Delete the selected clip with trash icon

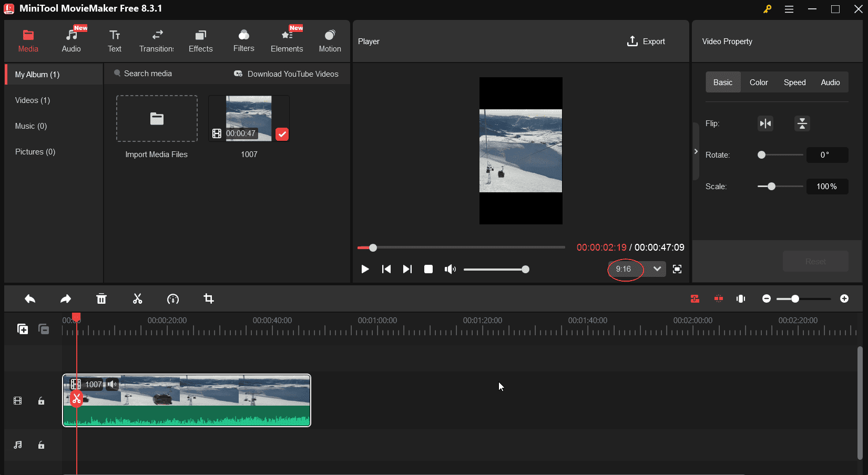coord(101,299)
